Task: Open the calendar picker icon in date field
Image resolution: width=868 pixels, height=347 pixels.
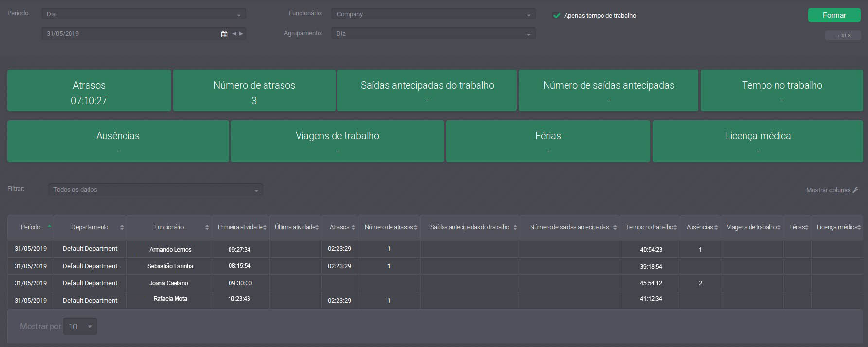Action: pyautogui.click(x=224, y=34)
